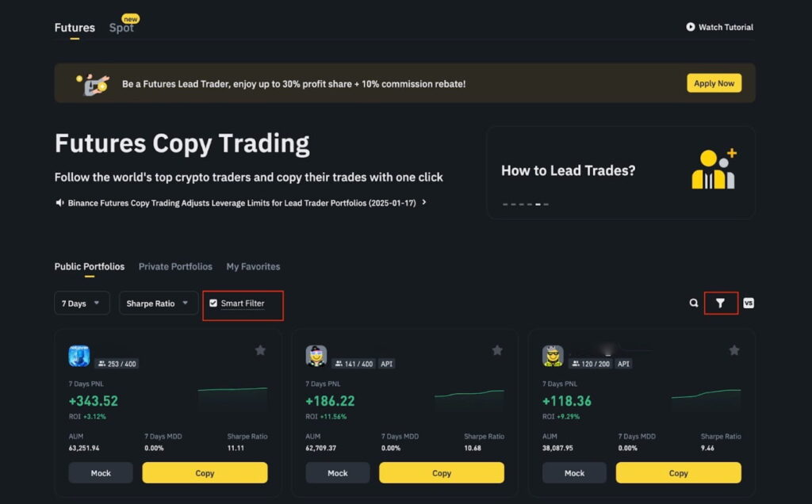Favorite the first portfolio with the star

261,349
